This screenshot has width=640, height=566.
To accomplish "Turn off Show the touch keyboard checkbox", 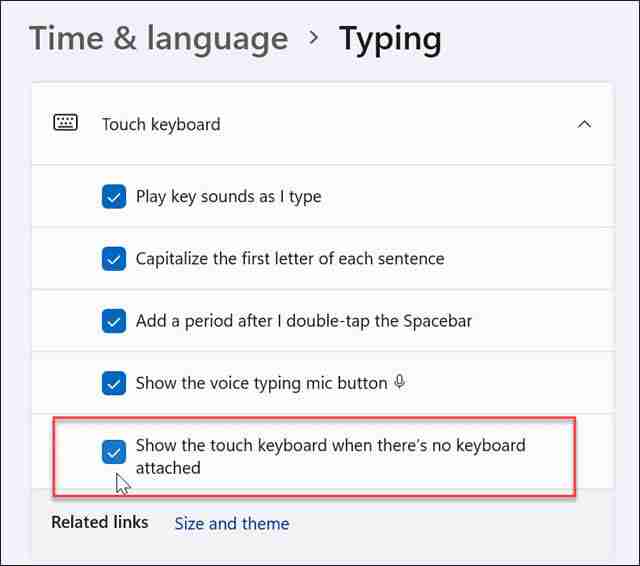I will (x=114, y=451).
